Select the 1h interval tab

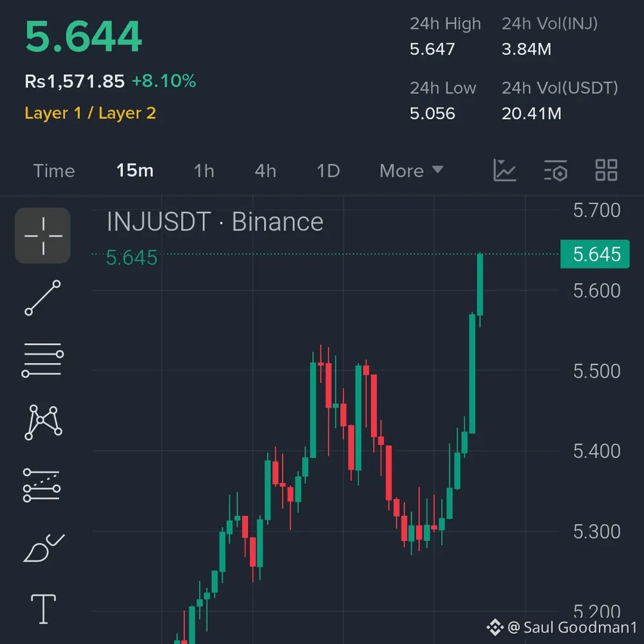point(204,171)
